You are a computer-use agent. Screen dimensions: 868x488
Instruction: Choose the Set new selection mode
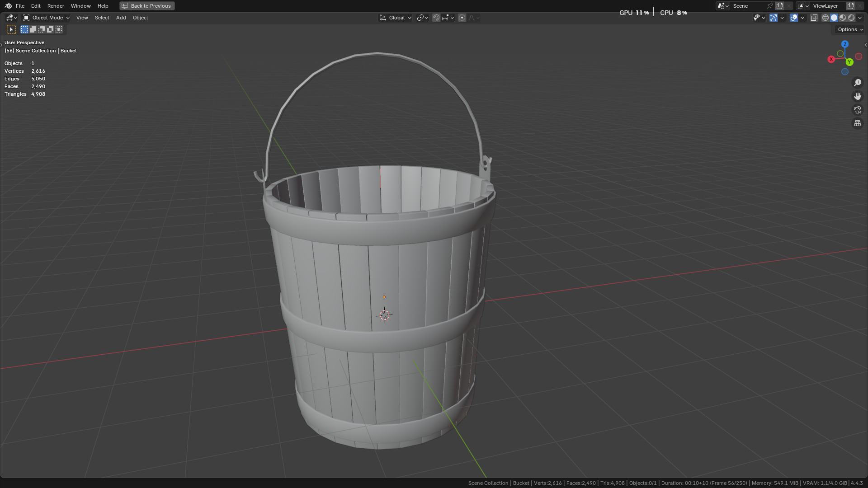[x=24, y=29]
